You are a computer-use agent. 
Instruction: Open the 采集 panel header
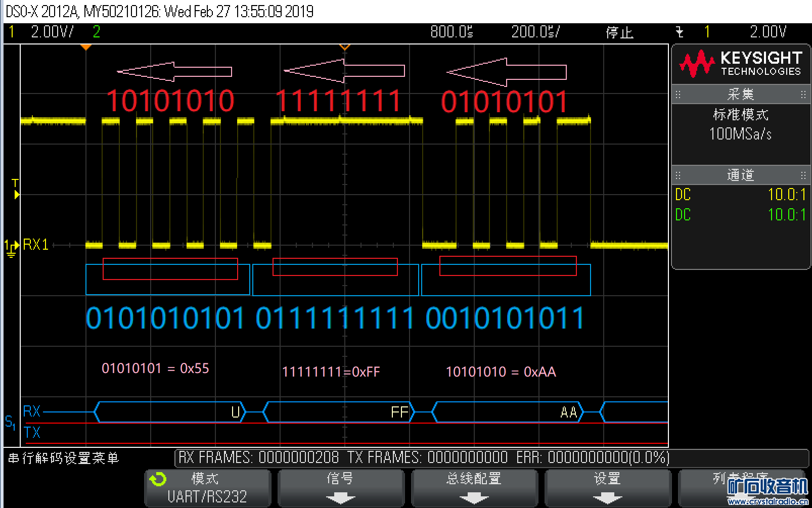click(x=741, y=94)
